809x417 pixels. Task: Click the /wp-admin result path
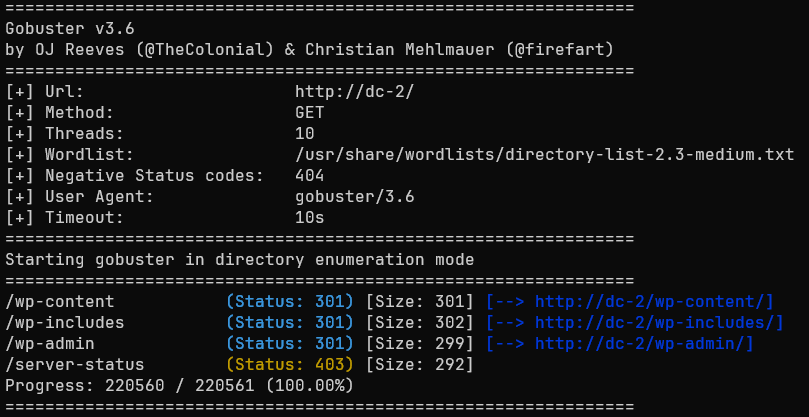(x=50, y=344)
